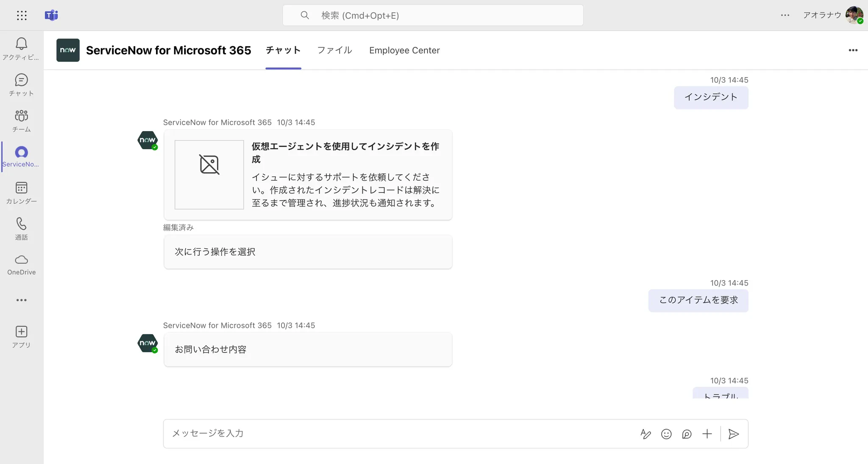This screenshot has height=464, width=868.
Task: Open the profile avatar menu
Action: [x=854, y=15]
